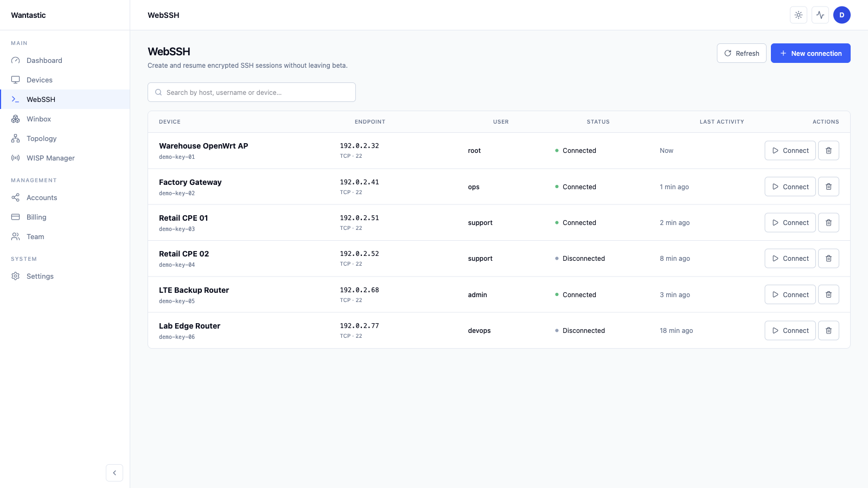Open Dashboard in the sidebar
Screen dimensions: 868x488
coord(65,60)
